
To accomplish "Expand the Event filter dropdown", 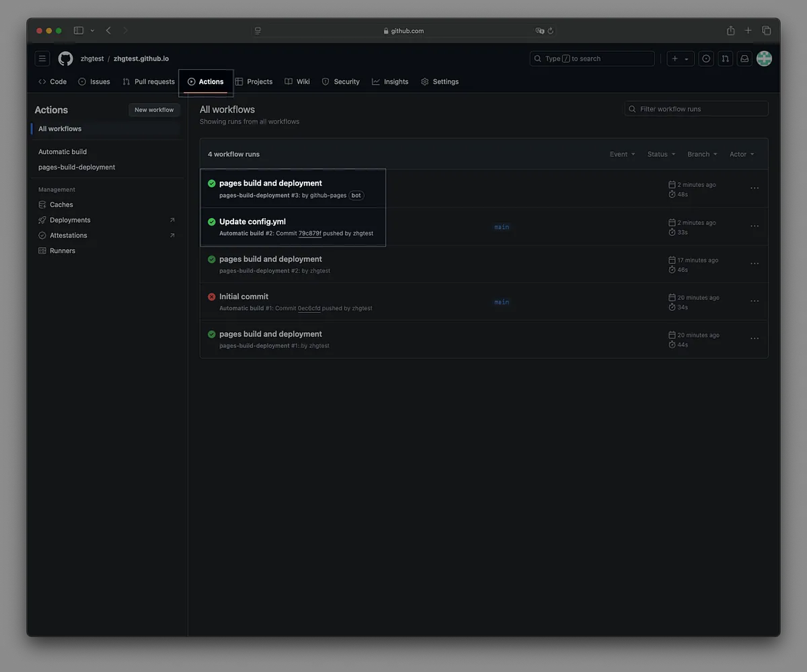I will click(622, 154).
